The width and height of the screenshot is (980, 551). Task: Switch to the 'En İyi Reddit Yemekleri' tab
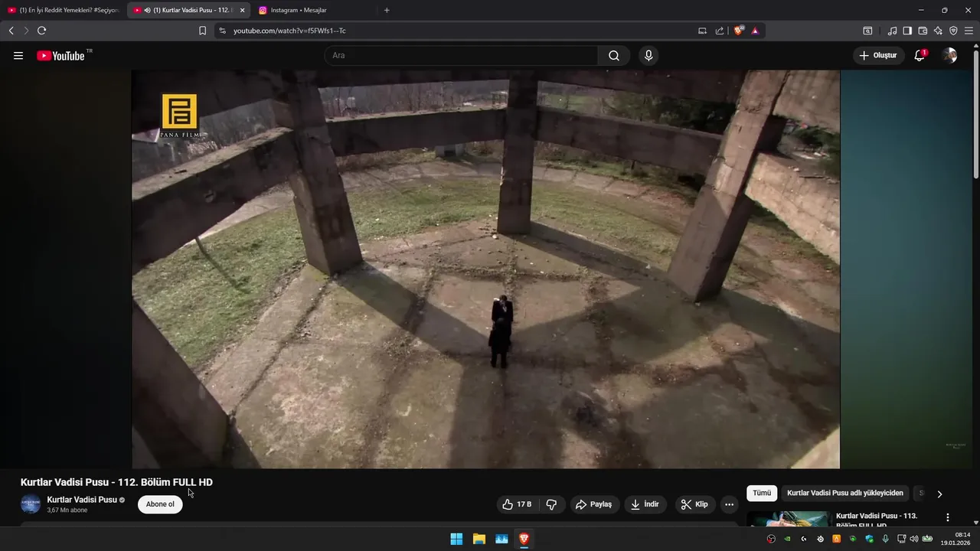(63, 10)
